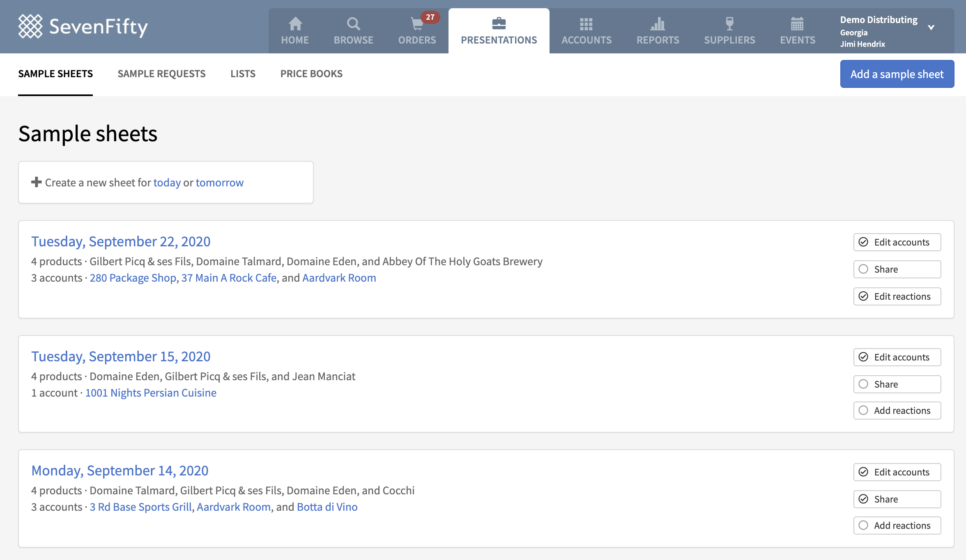Switch to the Price Books tab
The width and height of the screenshot is (966, 560).
(311, 74)
